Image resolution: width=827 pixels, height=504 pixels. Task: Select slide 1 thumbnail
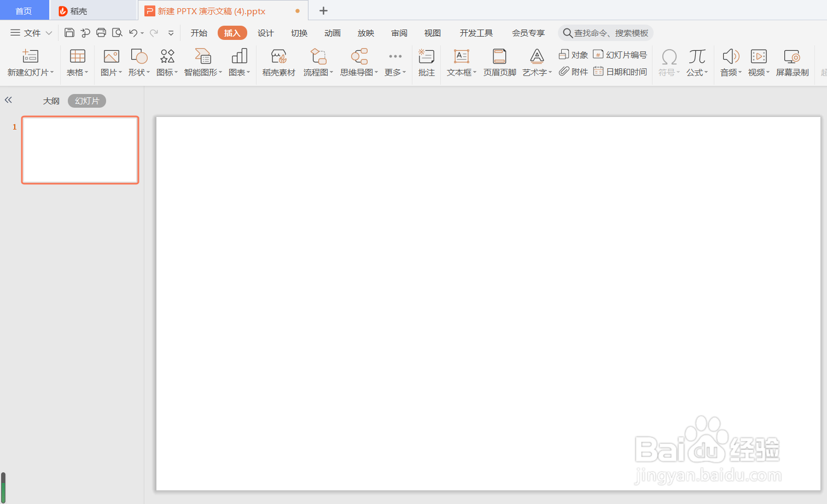point(80,150)
